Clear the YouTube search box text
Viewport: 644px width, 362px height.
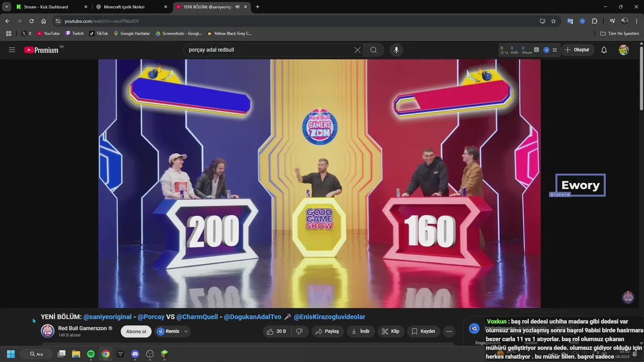tap(357, 50)
